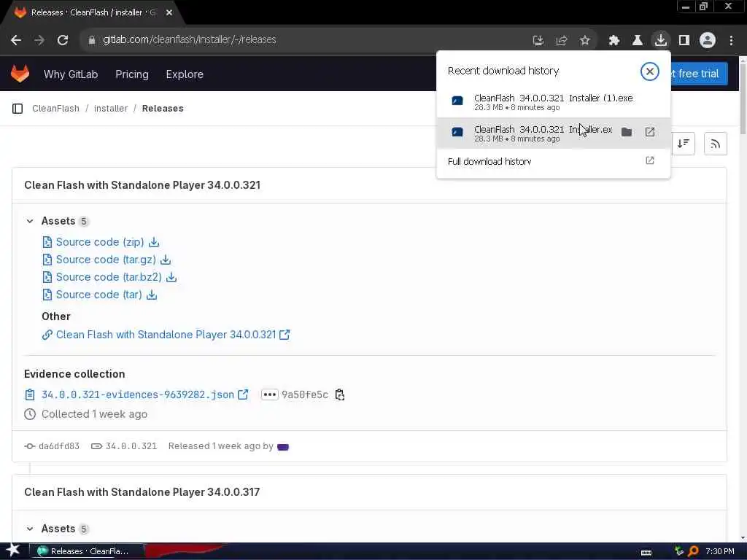Download Source code (tar)
This screenshot has width=747, height=560.
(99, 295)
